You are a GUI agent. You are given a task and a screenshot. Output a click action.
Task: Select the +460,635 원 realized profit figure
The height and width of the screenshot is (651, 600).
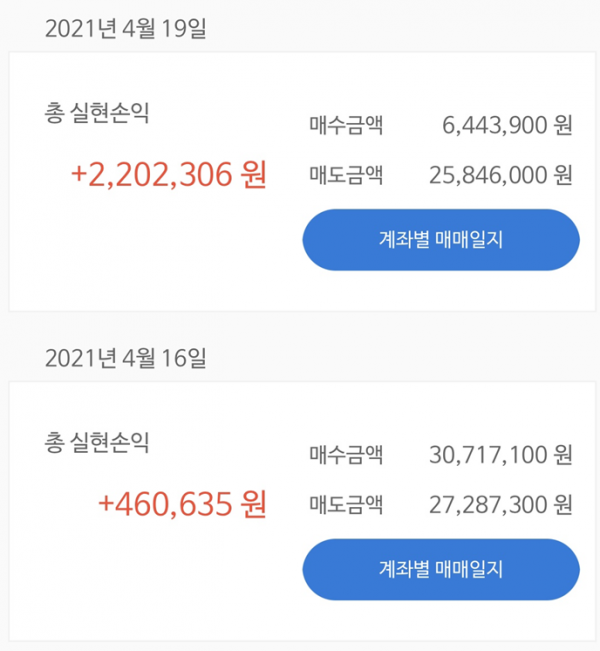point(182,504)
